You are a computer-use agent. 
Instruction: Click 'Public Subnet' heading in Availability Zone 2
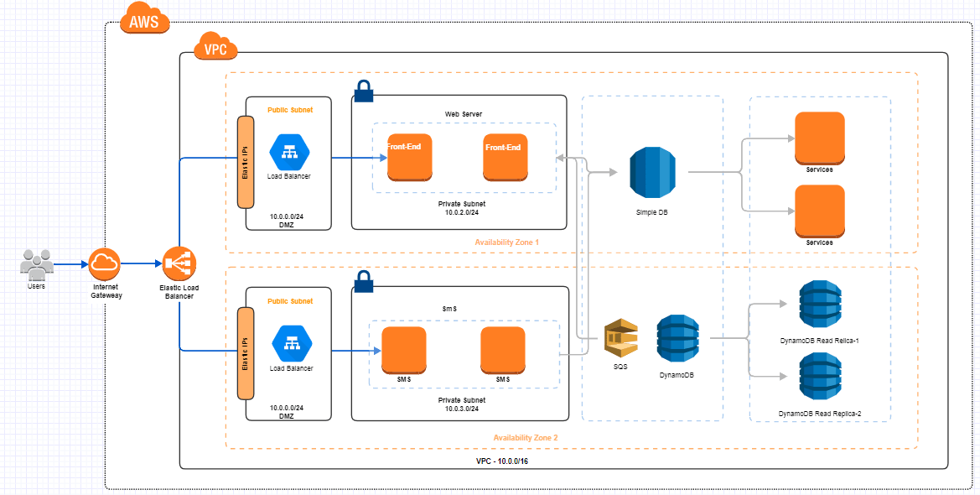point(290,301)
